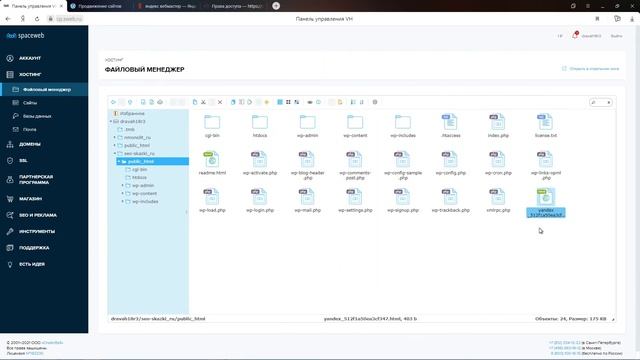Click the Rename icon in toolbar

click(x=242, y=102)
